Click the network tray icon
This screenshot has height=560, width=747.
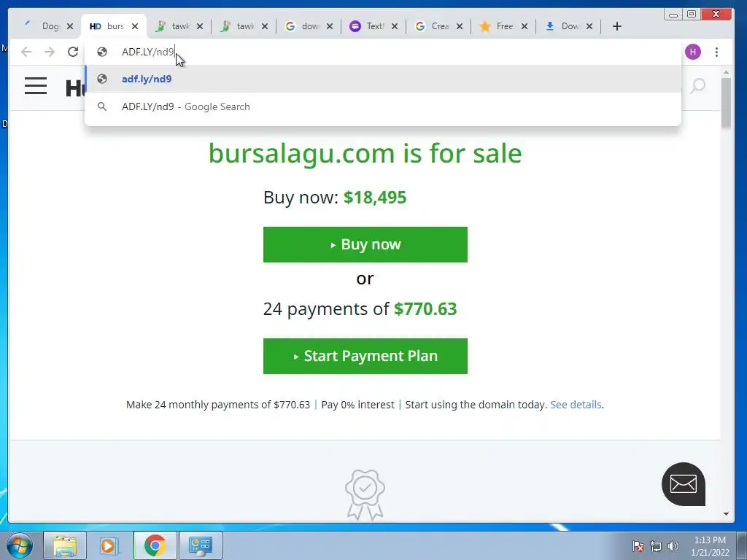656,546
